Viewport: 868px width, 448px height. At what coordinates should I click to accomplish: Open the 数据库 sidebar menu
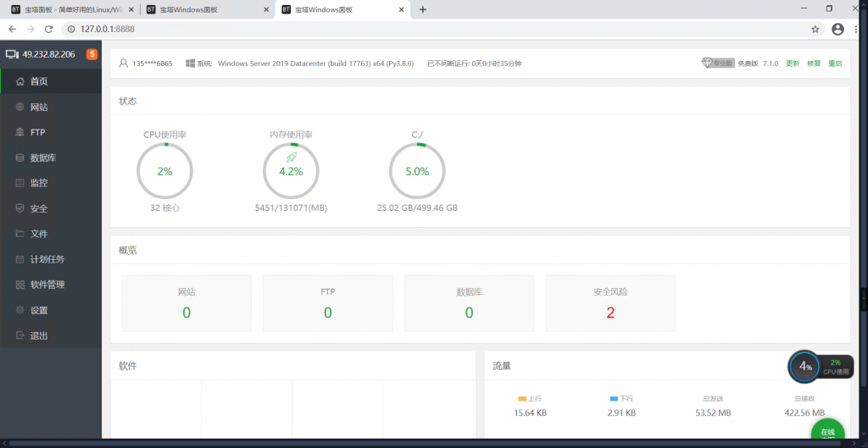51,158
